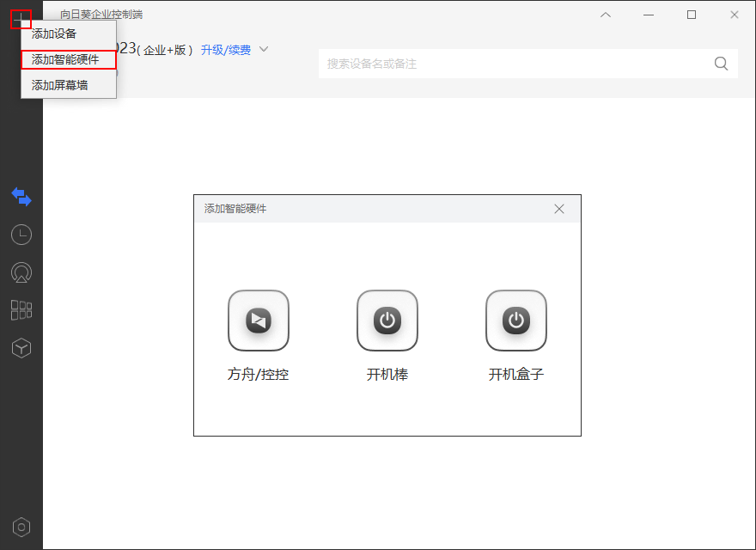Select the 方舟/控控 hardware icon
Screen dimensions: 756x550
[259, 321]
